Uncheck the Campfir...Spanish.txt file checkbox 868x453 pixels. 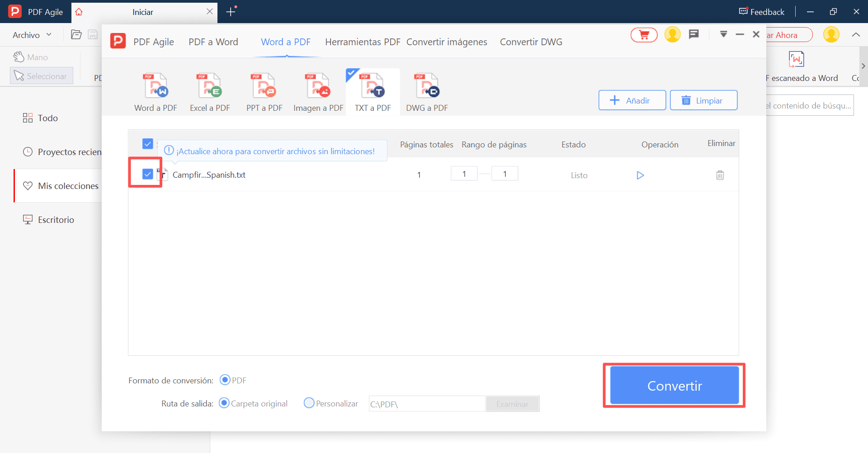click(x=147, y=174)
